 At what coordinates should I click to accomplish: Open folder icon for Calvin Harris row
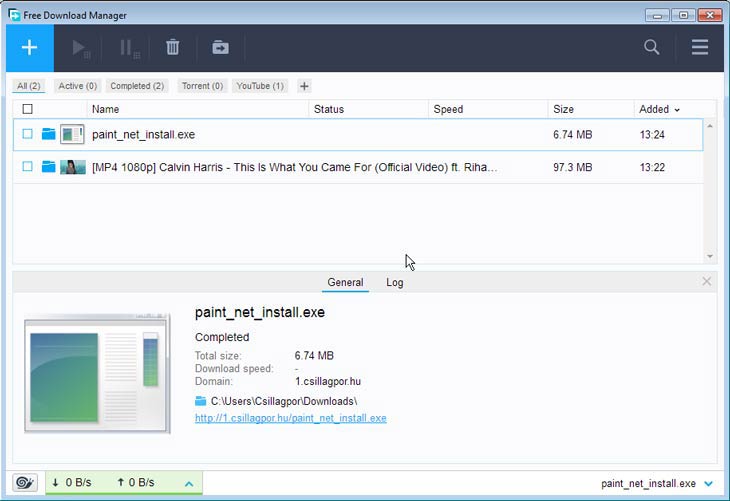(x=48, y=167)
